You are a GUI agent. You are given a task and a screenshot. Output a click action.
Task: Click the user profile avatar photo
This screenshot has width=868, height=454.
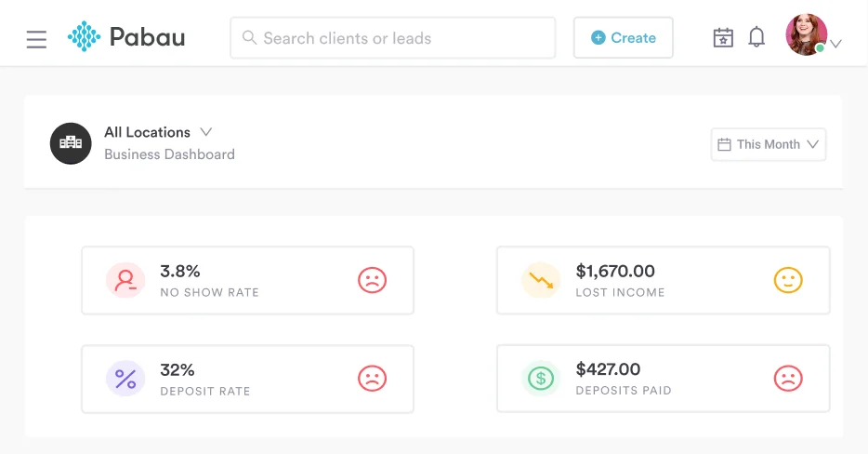coord(805,35)
